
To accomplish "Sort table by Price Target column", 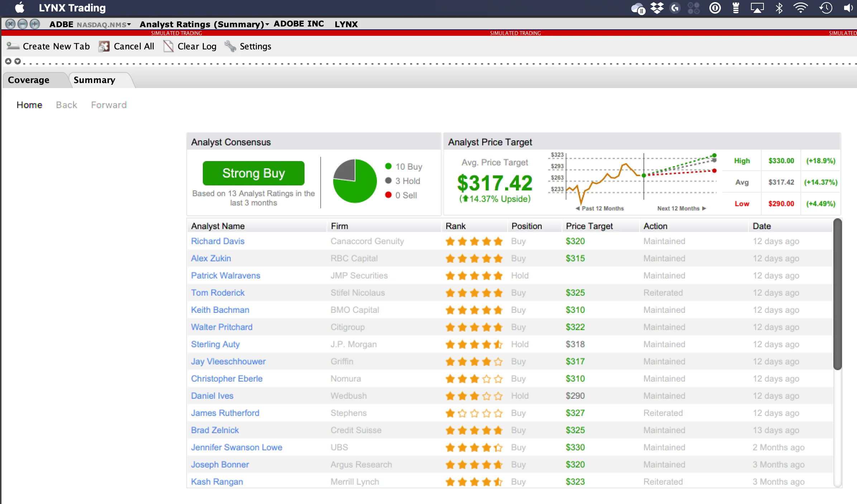I will (x=589, y=226).
